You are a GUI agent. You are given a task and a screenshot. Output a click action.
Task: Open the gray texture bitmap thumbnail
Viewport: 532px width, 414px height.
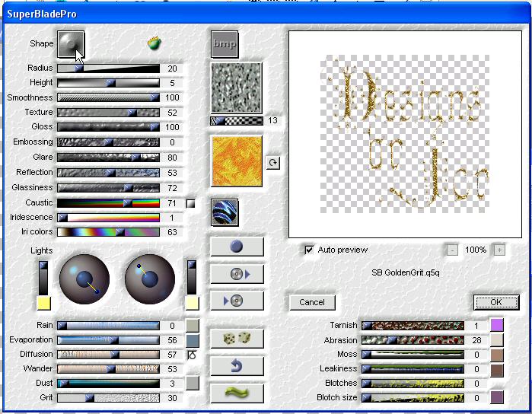pos(237,88)
